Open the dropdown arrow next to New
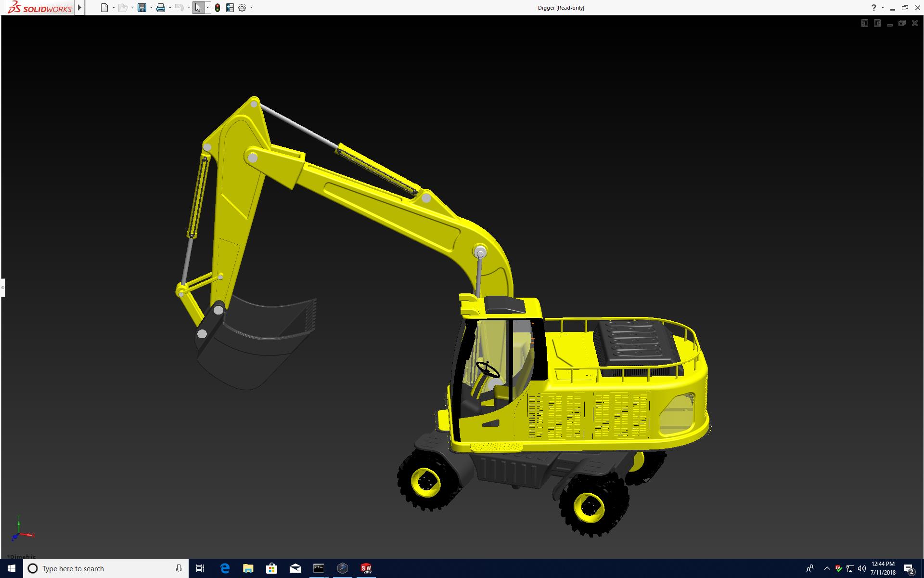 point(114,8)
